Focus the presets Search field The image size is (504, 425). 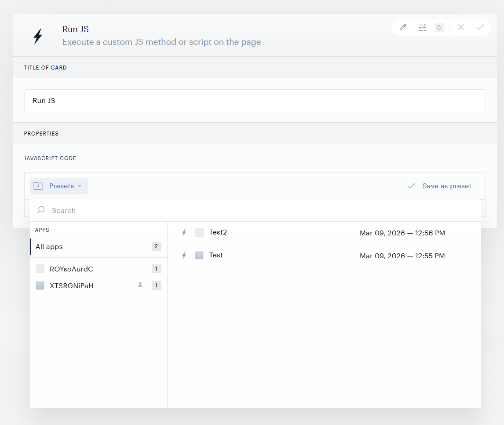255,210
